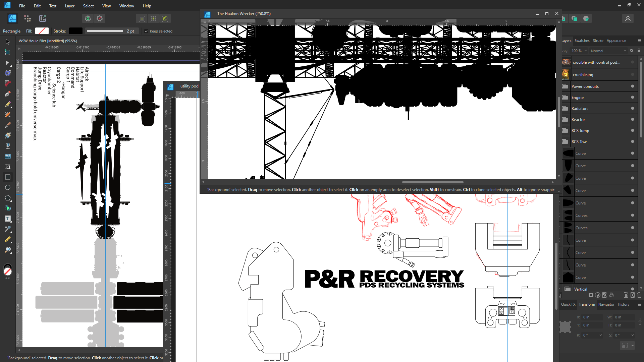Image resolution: width=644 pixels, height=362 pixels.
Task: Select the Crop tool
Action: (8, 167)
